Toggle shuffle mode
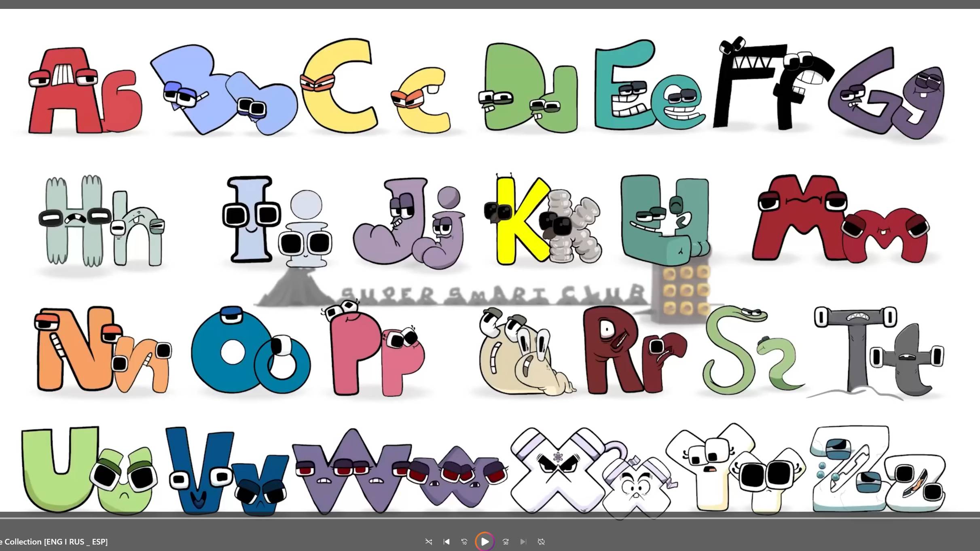Image resolution: width=980 pixels, height=551 pixels. click(429, 542)
